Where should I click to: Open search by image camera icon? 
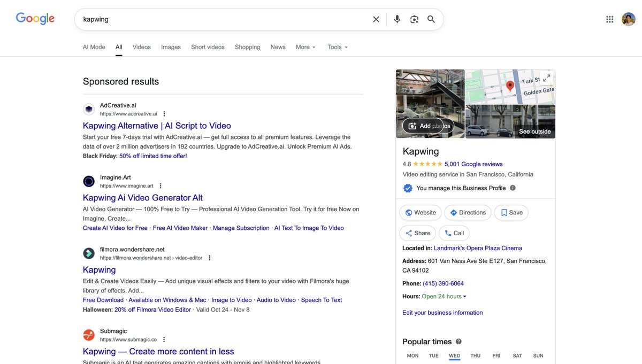click(414, 19)
